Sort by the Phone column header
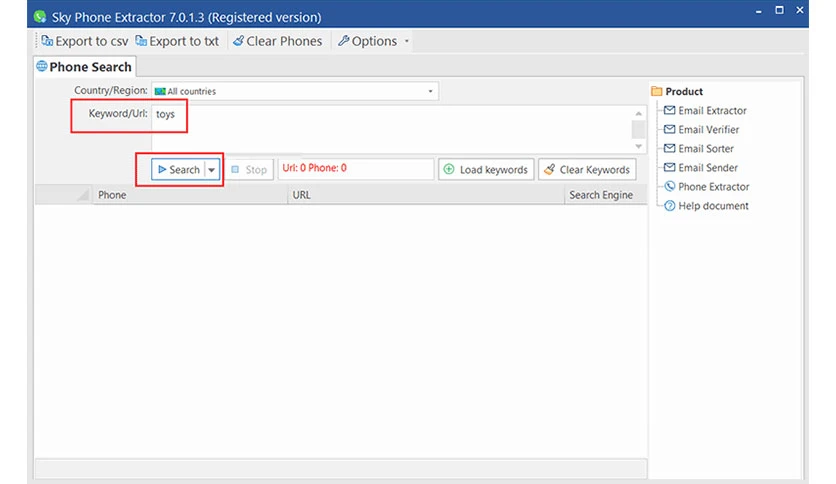This screenshot has height=484, width=836. coord(189,195)
